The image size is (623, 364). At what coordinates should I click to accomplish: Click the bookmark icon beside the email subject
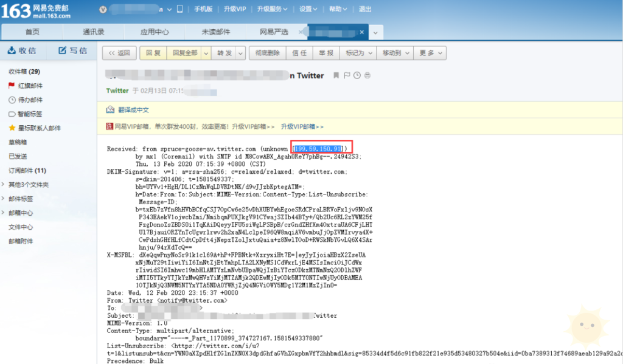pos(336,75)
